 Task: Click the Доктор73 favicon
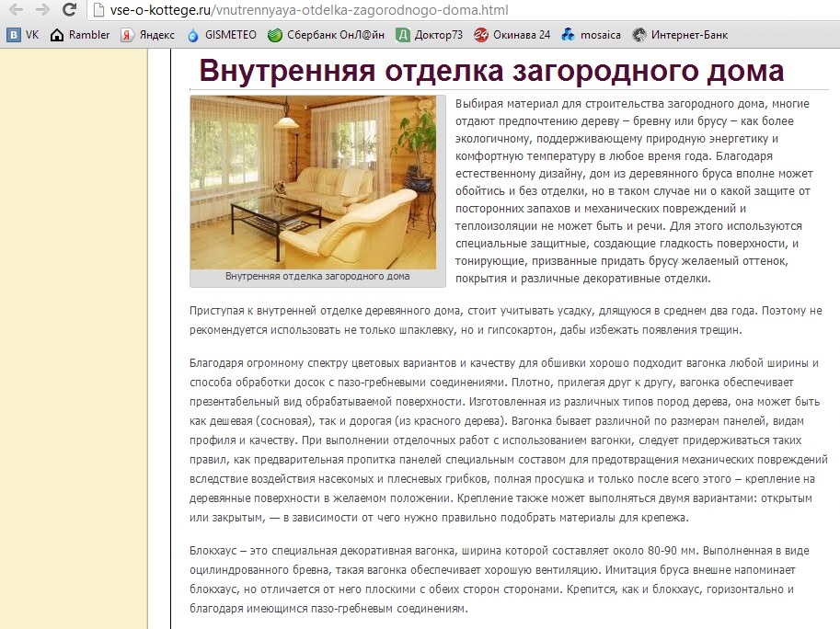click(402, 35)
